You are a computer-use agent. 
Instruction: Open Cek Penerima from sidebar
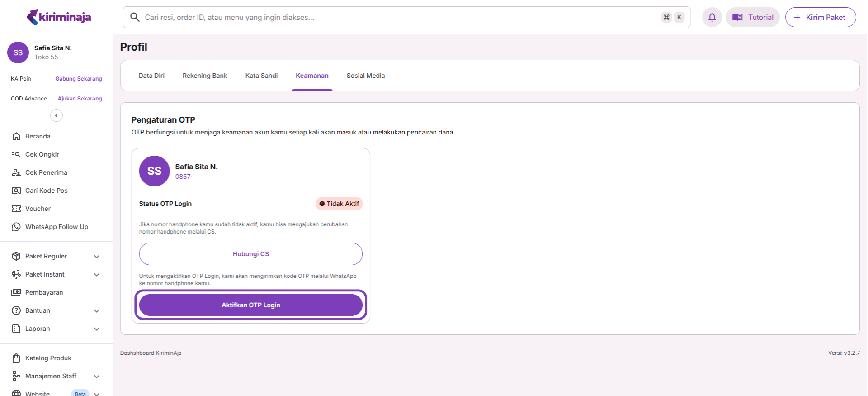(46, 172)
